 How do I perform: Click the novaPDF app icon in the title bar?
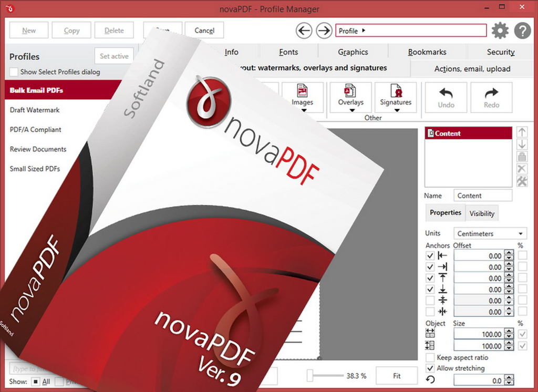coord(9,8)
